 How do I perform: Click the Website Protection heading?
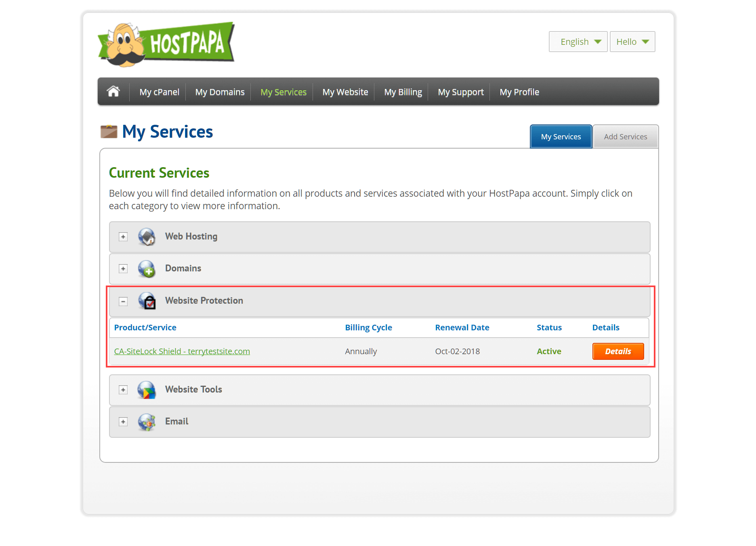tap(204, 301)
